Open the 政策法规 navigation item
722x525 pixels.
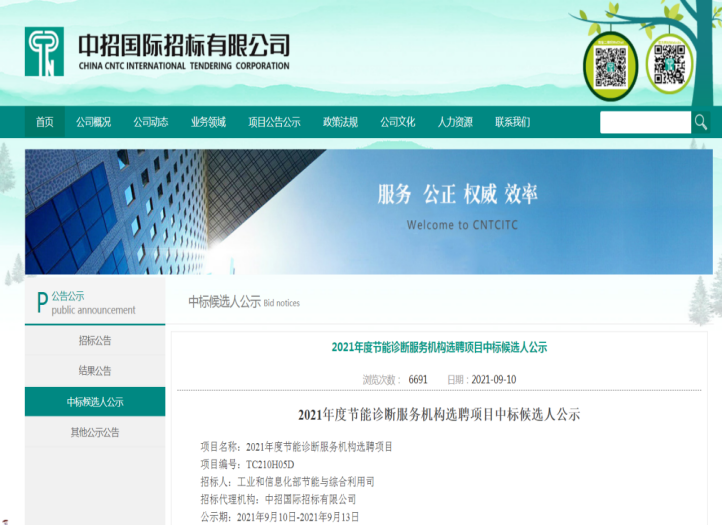click(x=340, y=122)
